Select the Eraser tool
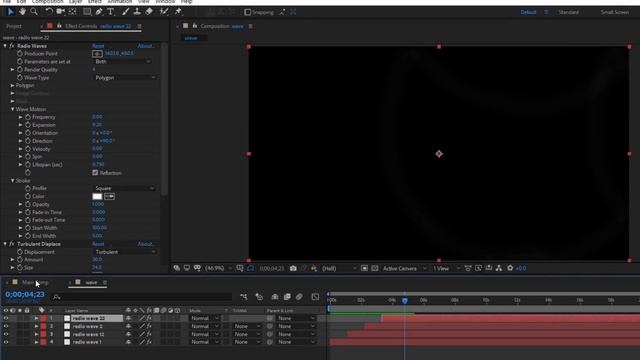The height and width of the screenshot is (360, 640). pos(149,12)
